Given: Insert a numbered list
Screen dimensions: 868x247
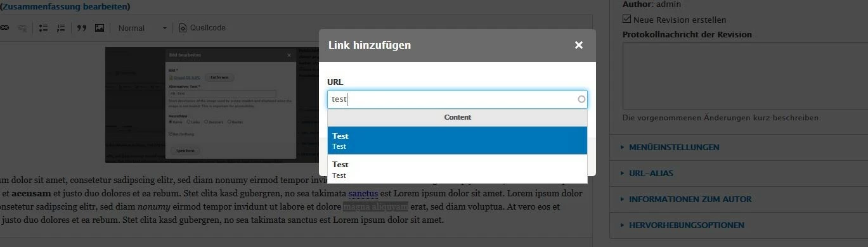Looking at the screenshot, I should pyautogui.click(x=61, y=28).
